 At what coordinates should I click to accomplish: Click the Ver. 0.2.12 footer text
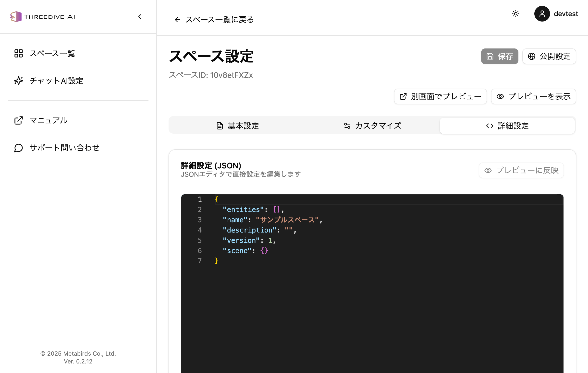tap(78, 361)
